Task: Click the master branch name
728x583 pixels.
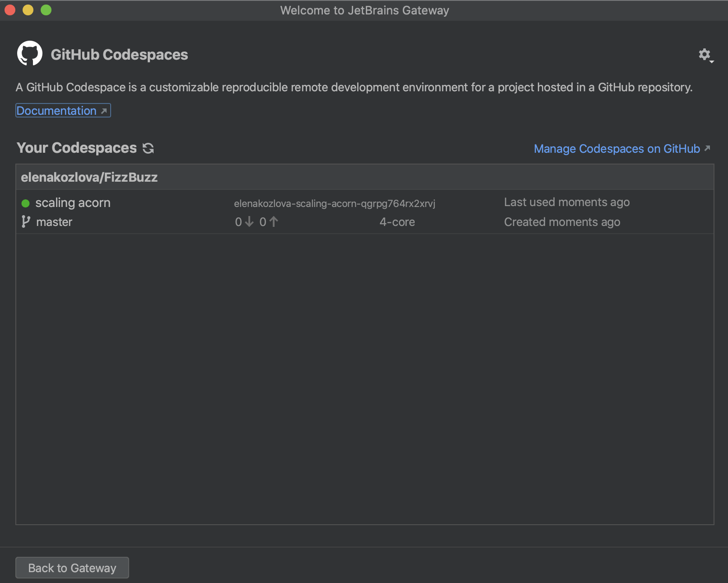Action: (x=54, y=222)
